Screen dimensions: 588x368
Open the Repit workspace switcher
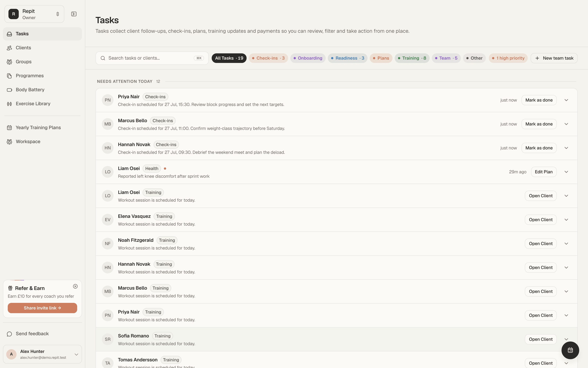click(34, 14)
